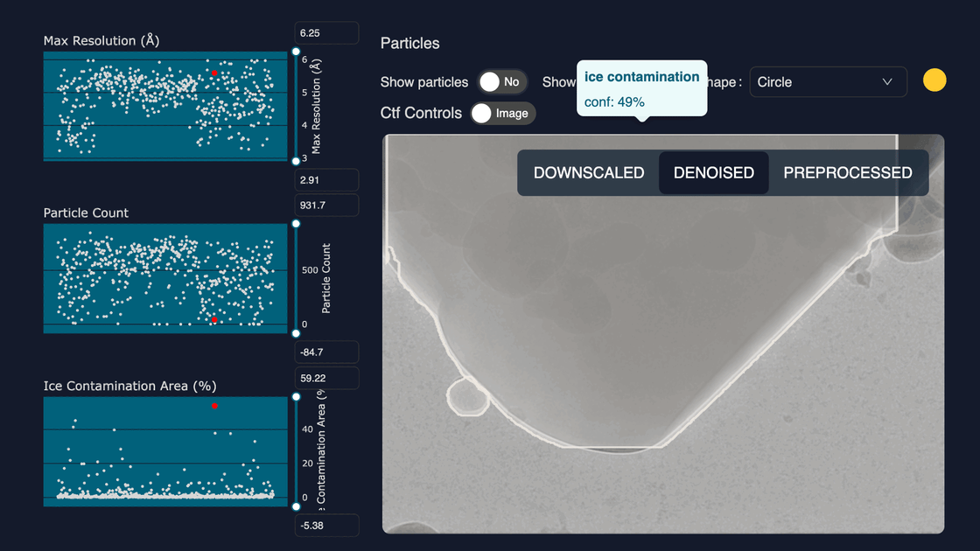Focus the Particle Count 931.7 input
The height and width of the screenshot is (551, 980).
click(326, 205)
